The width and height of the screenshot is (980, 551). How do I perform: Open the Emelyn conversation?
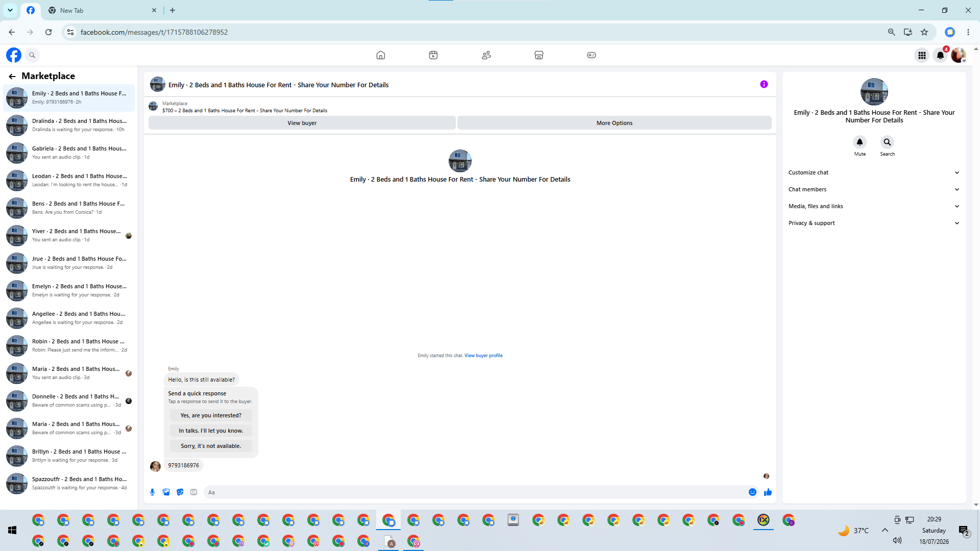[x=69, y=290]
